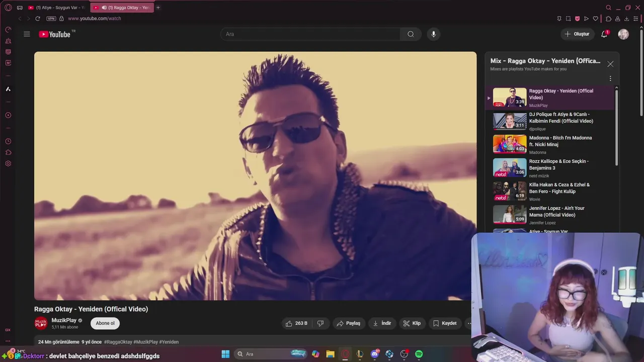Image resolution: width=644 pixels, height=362 pixels.
Task: Click the #Yeniden hashtag
Action: 169,342
